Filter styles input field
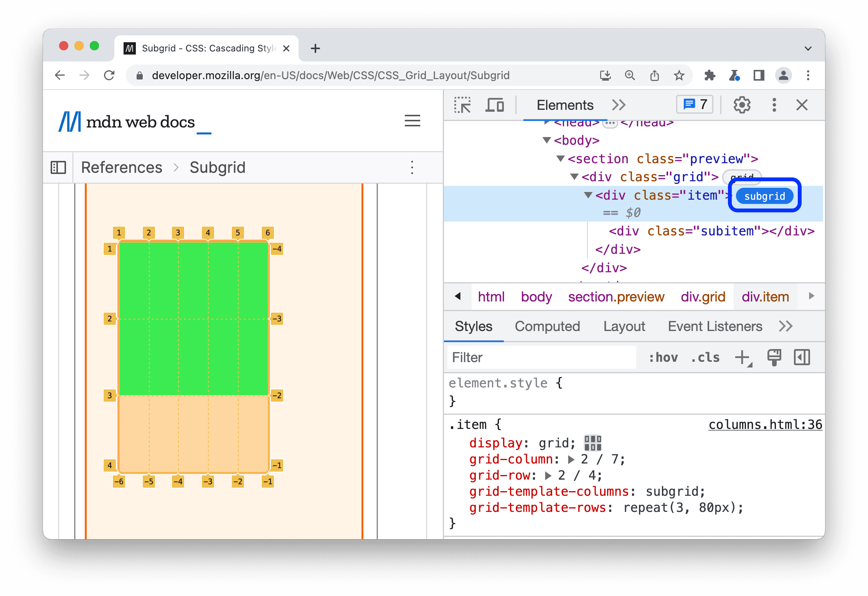This screenshot has width=868, height=596. point(540,358)
